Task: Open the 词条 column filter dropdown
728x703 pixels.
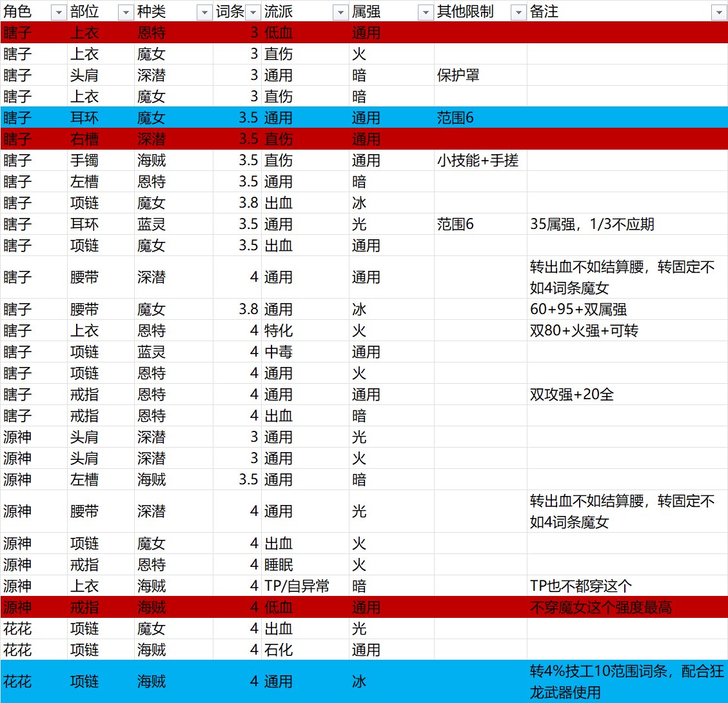Action: 253,14
